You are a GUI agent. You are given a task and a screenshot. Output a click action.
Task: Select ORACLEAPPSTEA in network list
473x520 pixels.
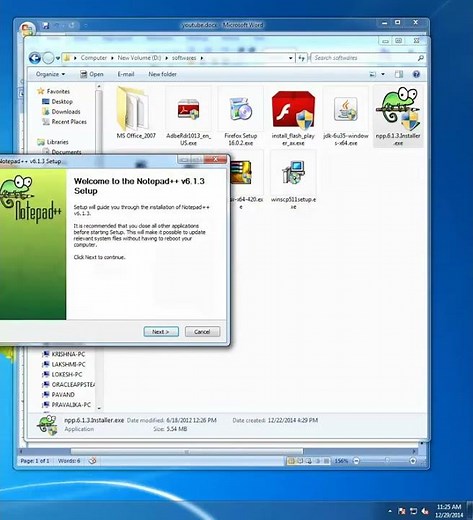[x=73, y=384]
